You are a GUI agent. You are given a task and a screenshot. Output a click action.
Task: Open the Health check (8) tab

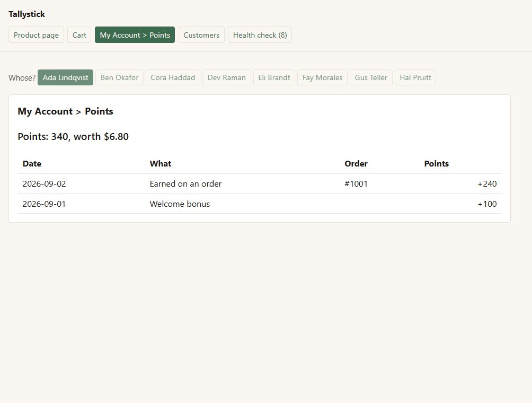coord(260,35)
